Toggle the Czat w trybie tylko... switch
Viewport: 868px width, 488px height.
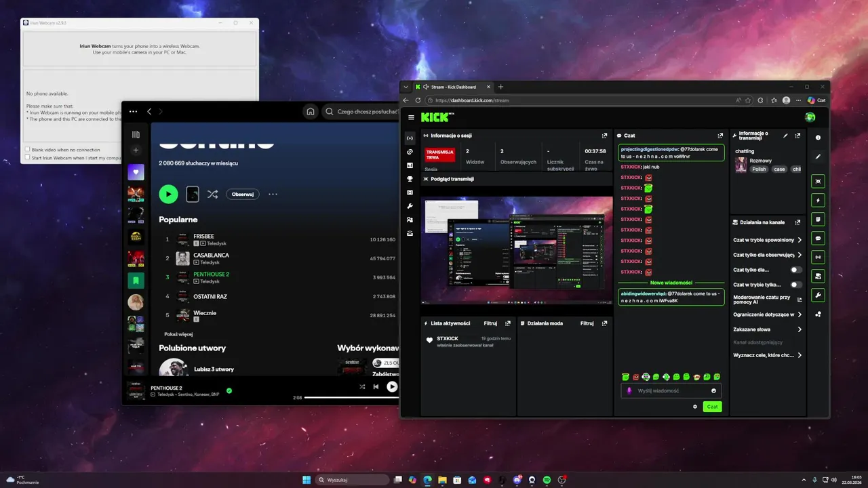coord(796,285)
